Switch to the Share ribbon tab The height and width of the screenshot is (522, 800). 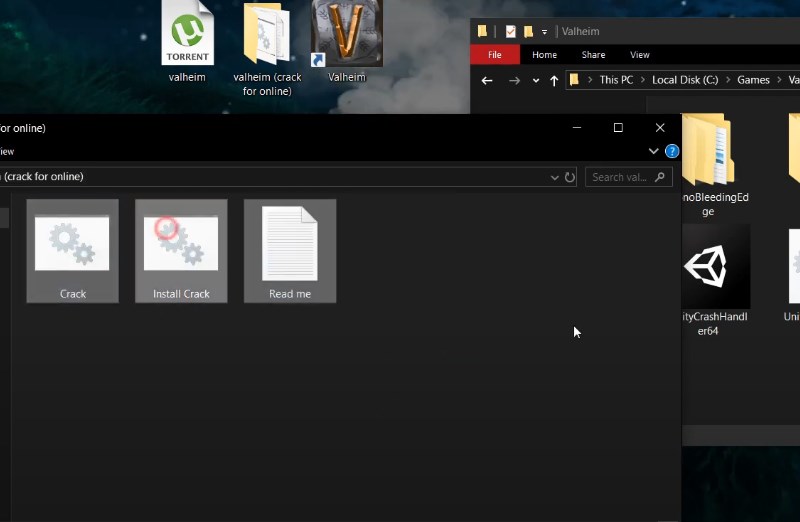click(593, 55)
